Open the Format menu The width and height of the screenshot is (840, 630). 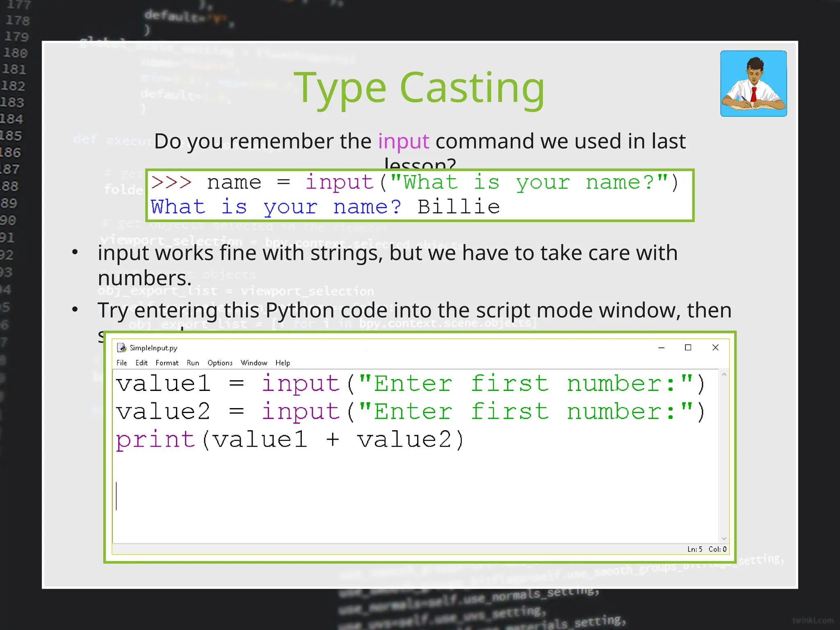click(x=167, y=363)
